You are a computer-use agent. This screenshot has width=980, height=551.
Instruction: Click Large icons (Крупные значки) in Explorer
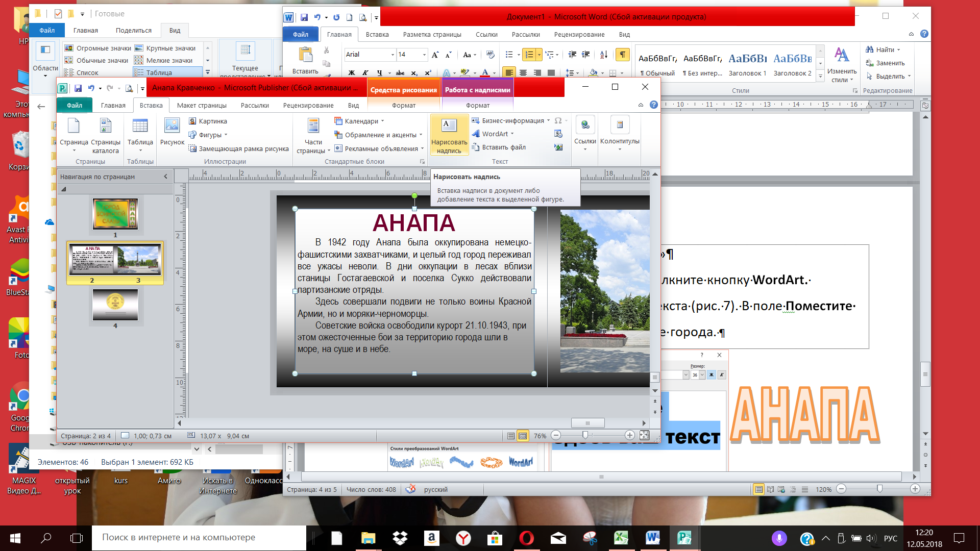pyautogui.click(x=165, y=48)
